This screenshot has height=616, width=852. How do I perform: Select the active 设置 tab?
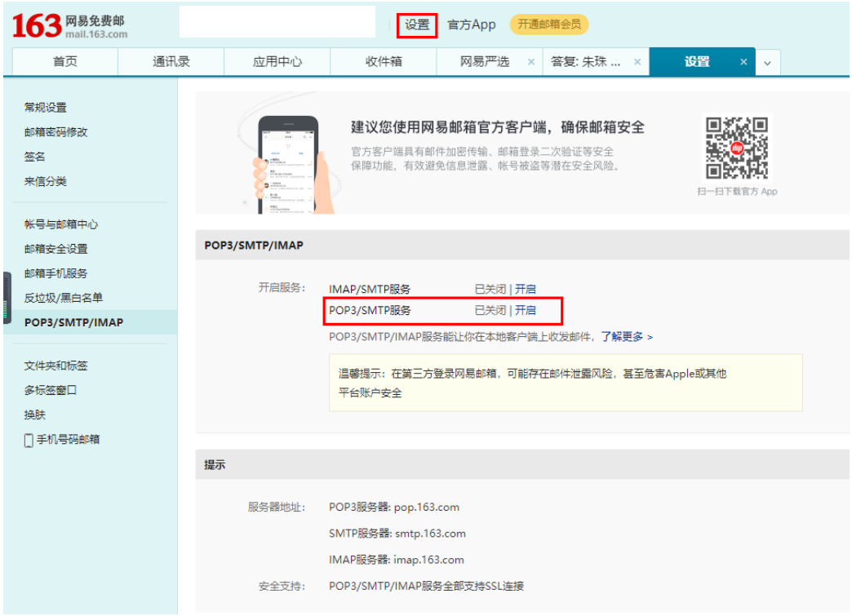(697, 62)
